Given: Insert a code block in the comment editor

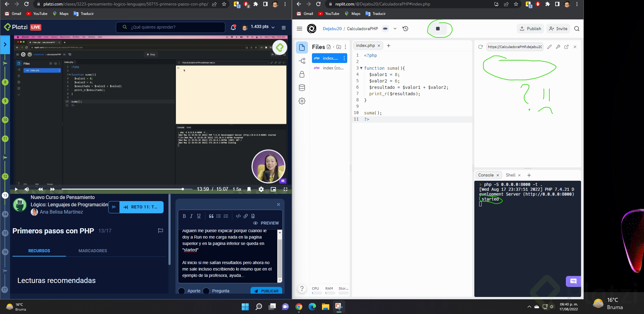Looking at the screenshot, I should (x=238, y=216).
